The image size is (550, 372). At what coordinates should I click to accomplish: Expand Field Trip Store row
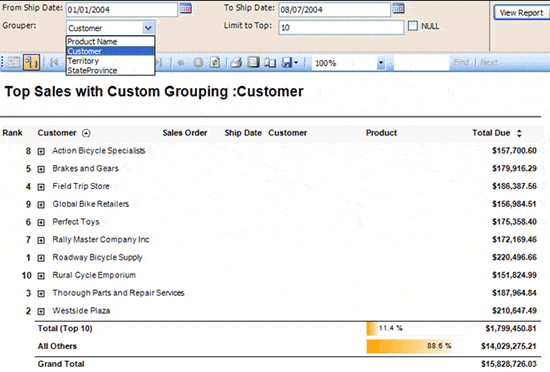(41, 187)
